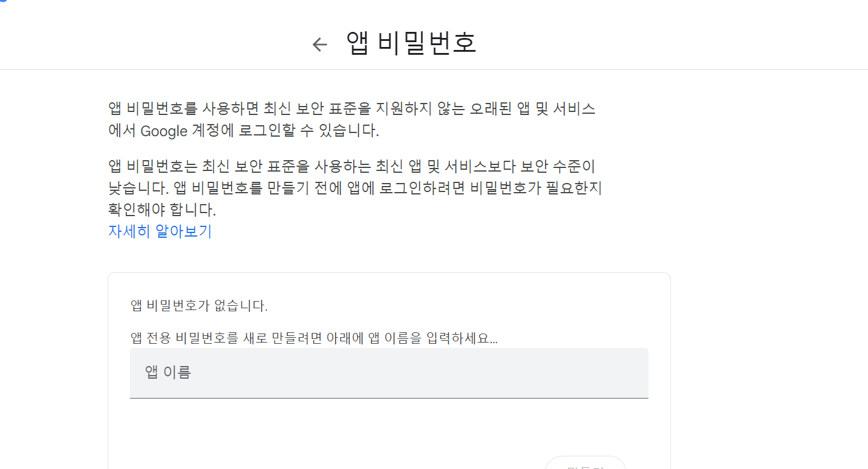Click the first paragraph about old apps

point(352,120)
